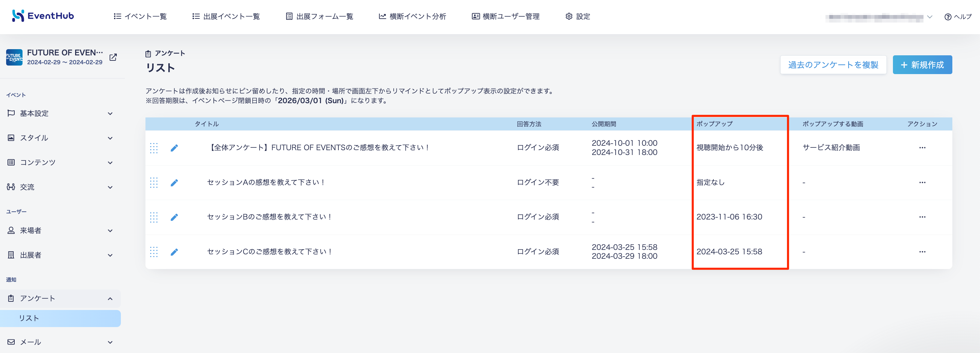This screenshot has height=353, width=980.
Task: Open three-dot actions for セッションB row
Action: (x=922, y=217)
